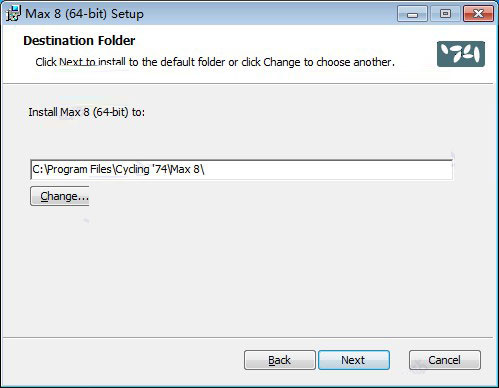Click the 'Install Max 8 (64-bit) to:' label

point(87,112)
